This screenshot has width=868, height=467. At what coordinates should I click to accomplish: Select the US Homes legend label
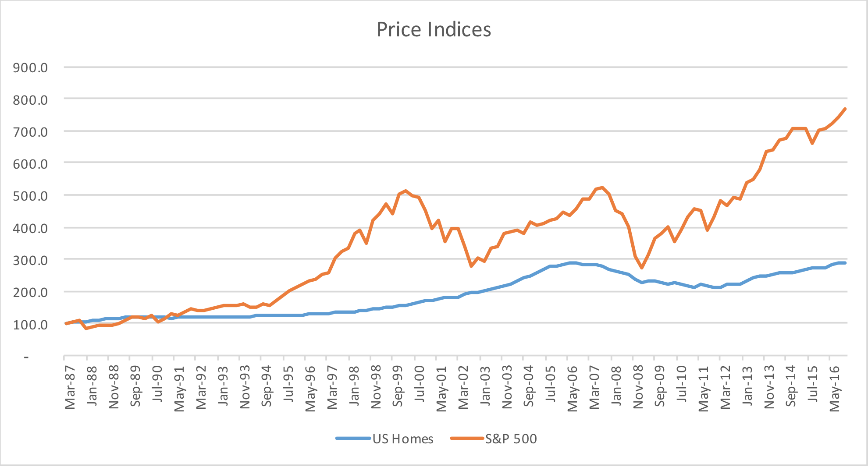pyautogui.click(x=402, y=439)
